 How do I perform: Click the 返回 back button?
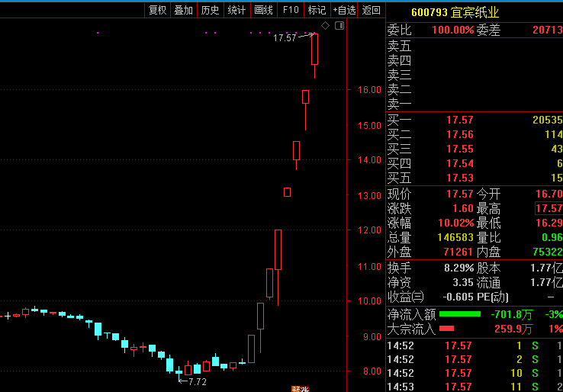click(372, 10)
